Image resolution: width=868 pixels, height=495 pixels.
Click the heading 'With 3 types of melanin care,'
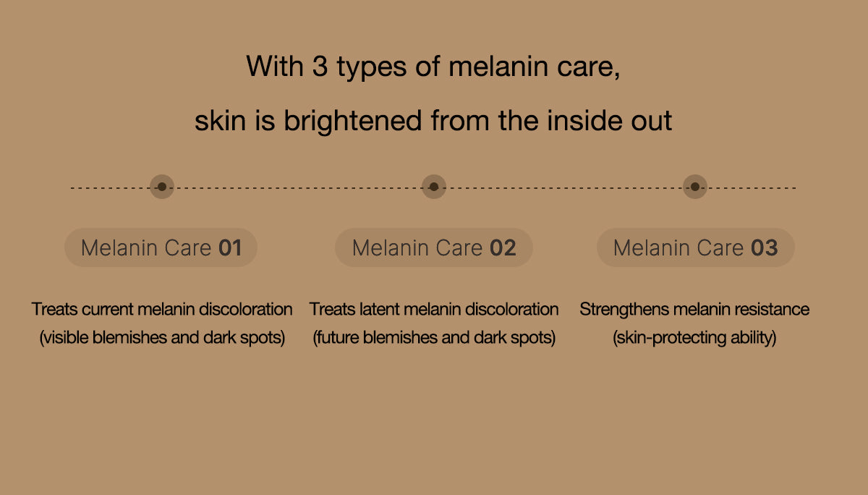click(434, 67)
